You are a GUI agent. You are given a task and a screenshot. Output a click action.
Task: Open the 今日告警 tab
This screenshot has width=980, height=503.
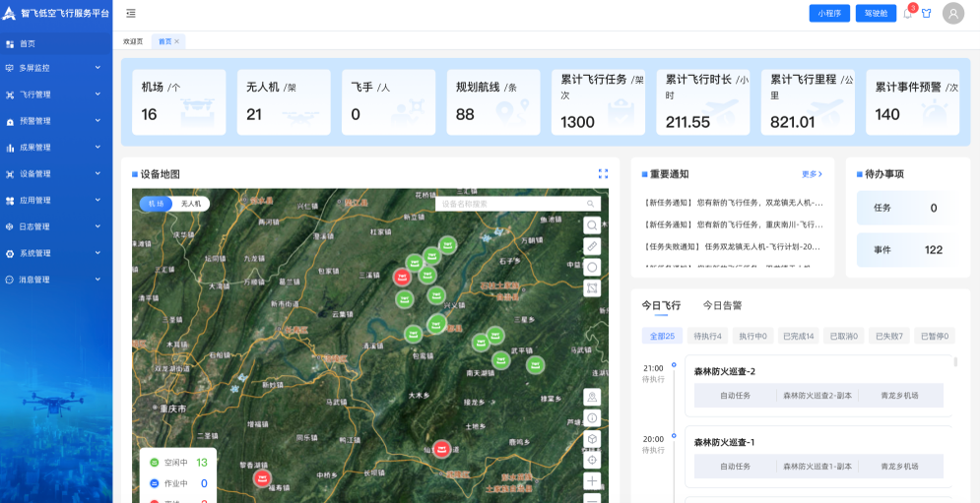tap(723, 305)
